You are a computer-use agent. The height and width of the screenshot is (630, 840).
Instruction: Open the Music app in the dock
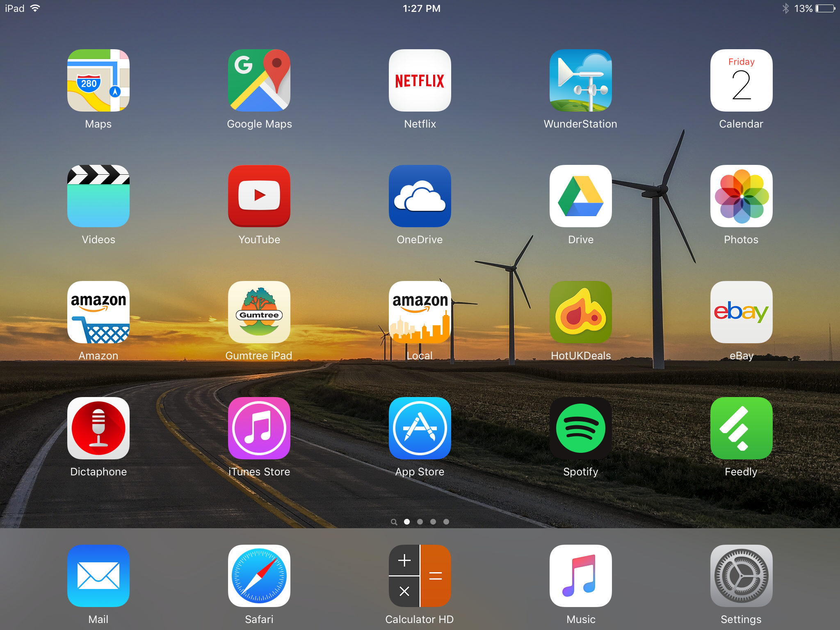click(581, 576)
